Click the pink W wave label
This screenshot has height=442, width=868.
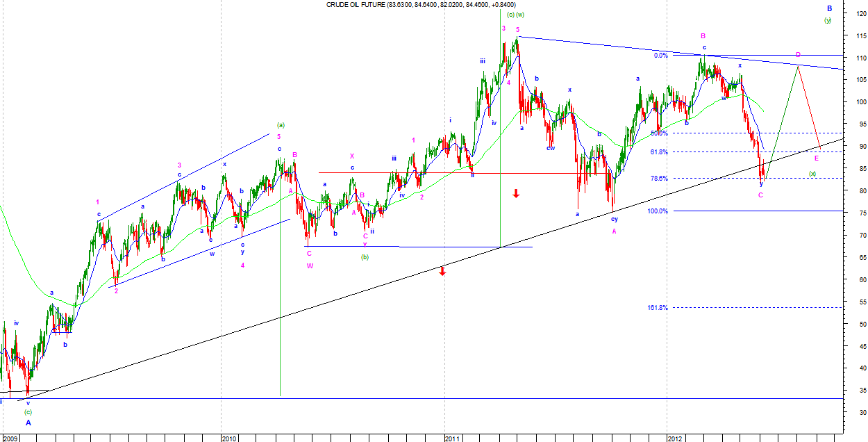[x=309, y=265]
